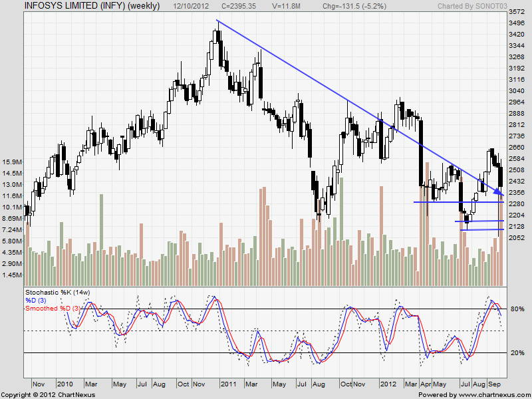Click the volume reading "V=11.8M"
The image size is (532, 399).
pos(286,6)
